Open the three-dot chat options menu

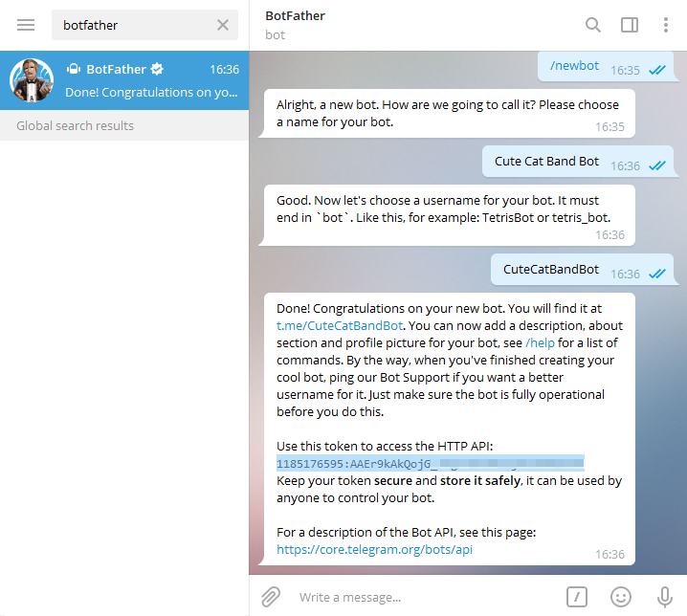click(666, 25)
